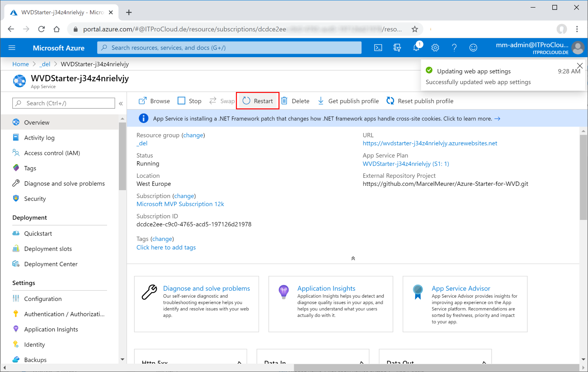Open the notifications bell
Image resolution: width=588 pixels, height=372 pixels.
coord(416,48)
